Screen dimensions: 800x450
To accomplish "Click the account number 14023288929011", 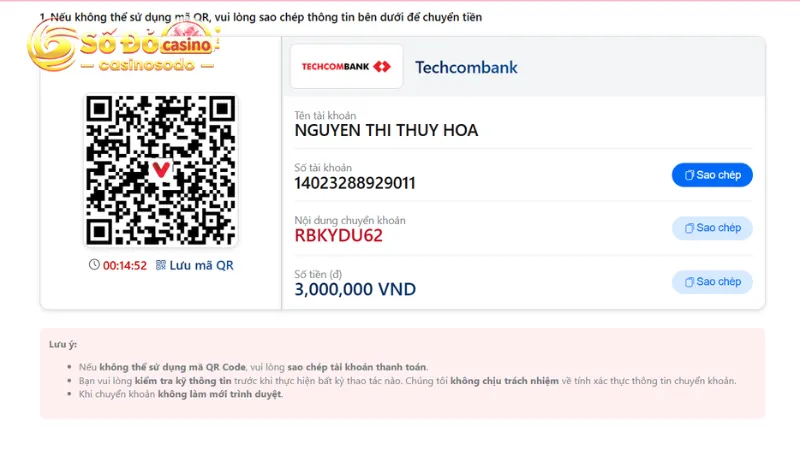I will (x=355, y=183).
